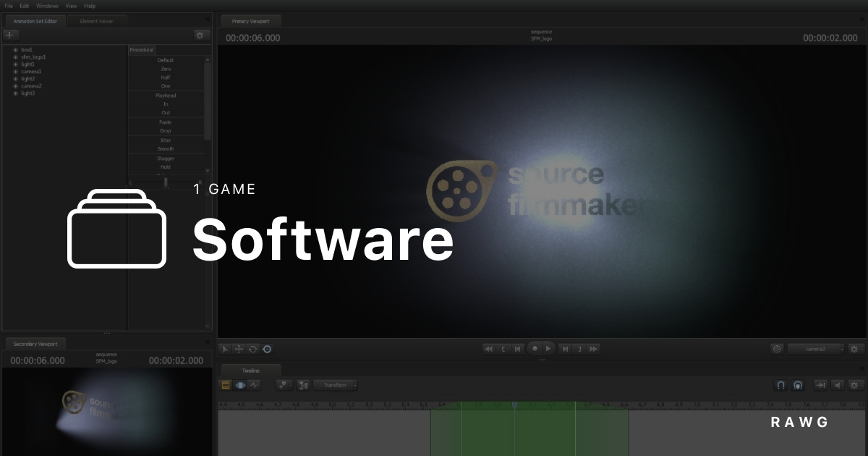
Task: Apply the Playhead procedural preset
Action: [x=166, y=96]
